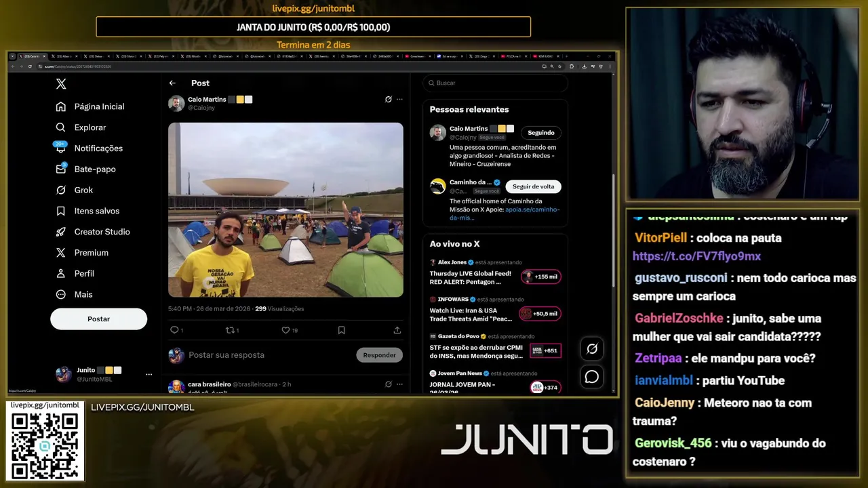Screen dimensions: 868x488
Task: Open Página Inicial from the sidebar
Action: point(90,106)
